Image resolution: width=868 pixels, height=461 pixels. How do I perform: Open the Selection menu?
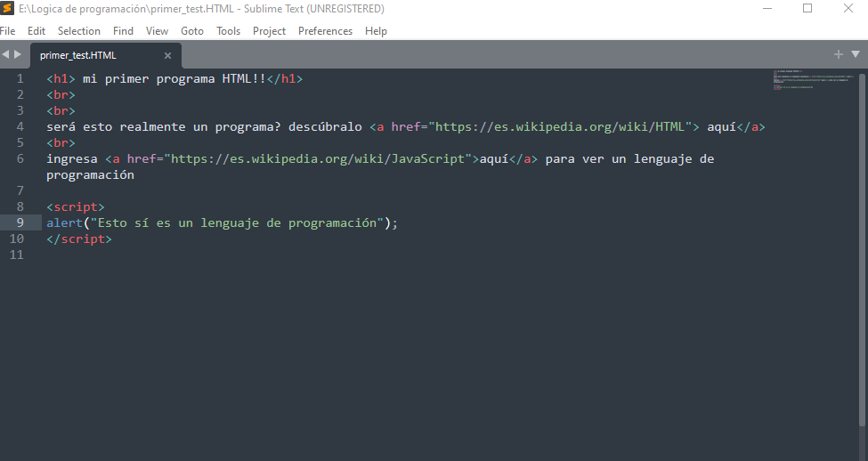79,31
